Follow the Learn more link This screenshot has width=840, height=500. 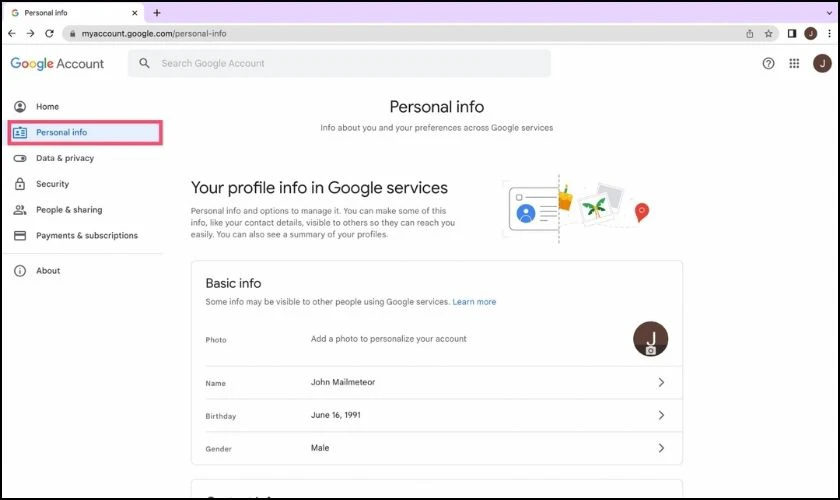point(474,302)
